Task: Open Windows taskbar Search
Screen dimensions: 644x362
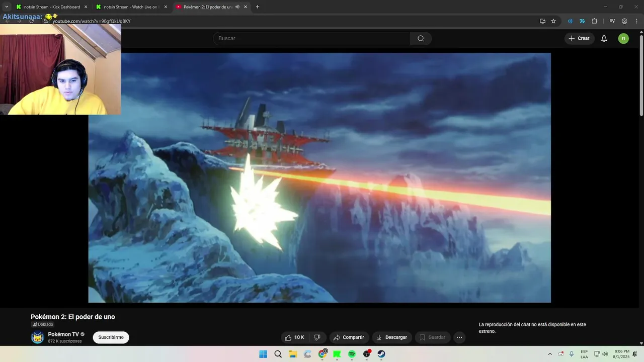Action: coord(278,354)
